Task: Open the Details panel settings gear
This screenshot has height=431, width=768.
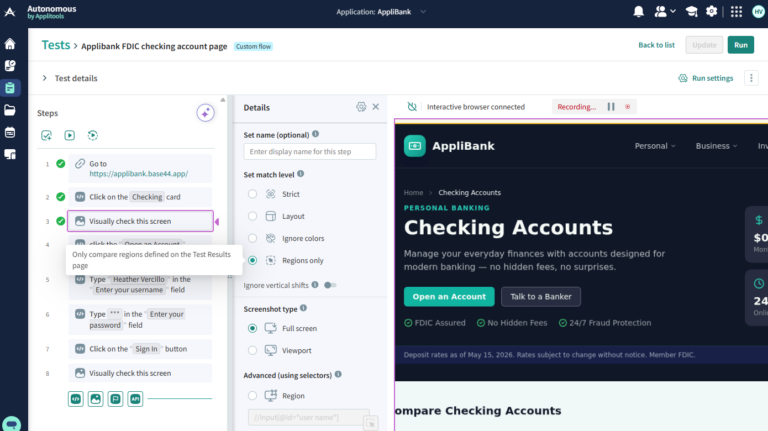Action: click(361, 107)
